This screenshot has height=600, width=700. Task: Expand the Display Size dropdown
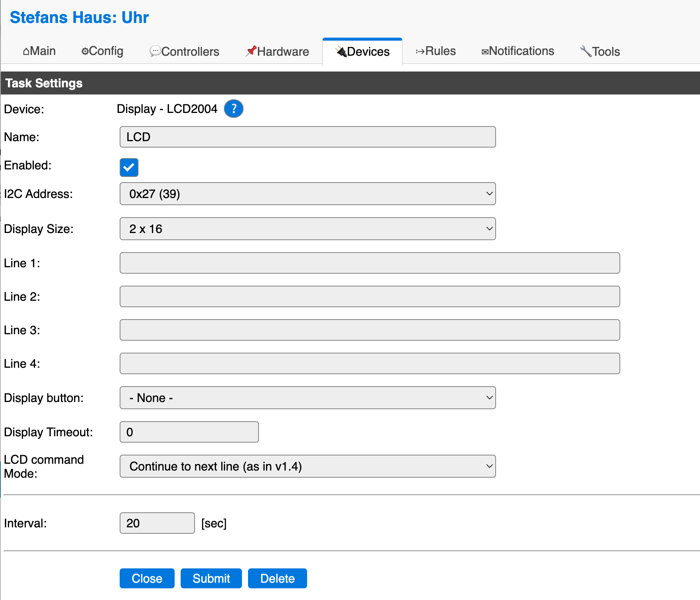click(307, 228)
